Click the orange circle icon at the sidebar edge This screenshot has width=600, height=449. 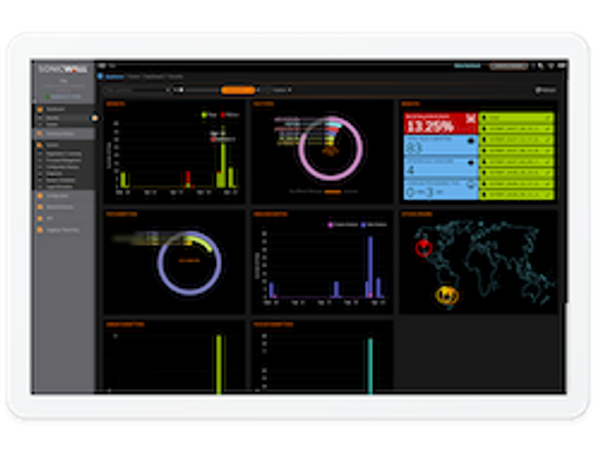pos(95,118)
